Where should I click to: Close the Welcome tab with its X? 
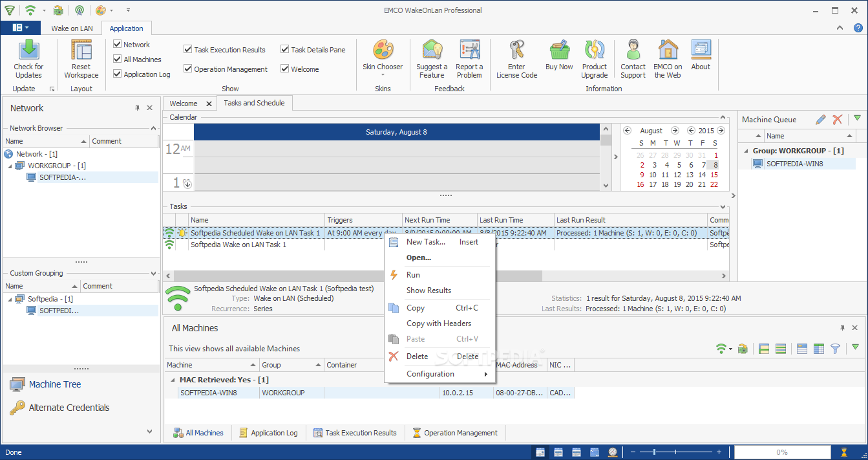coord(209,104)
